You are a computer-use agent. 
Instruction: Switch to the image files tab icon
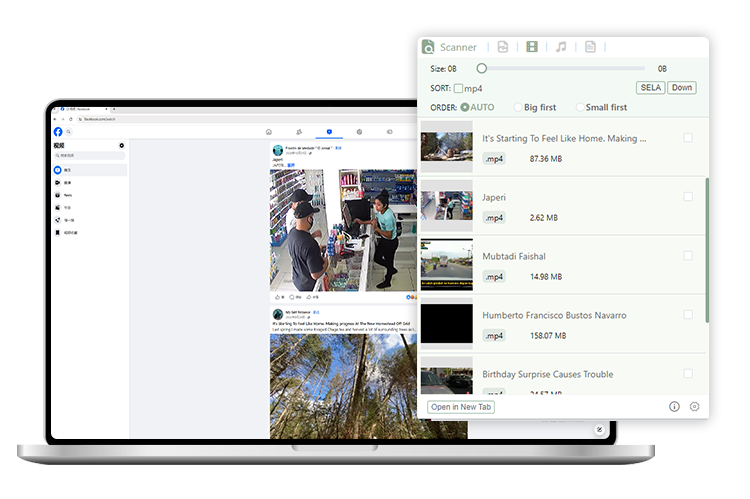coord(503,46)
